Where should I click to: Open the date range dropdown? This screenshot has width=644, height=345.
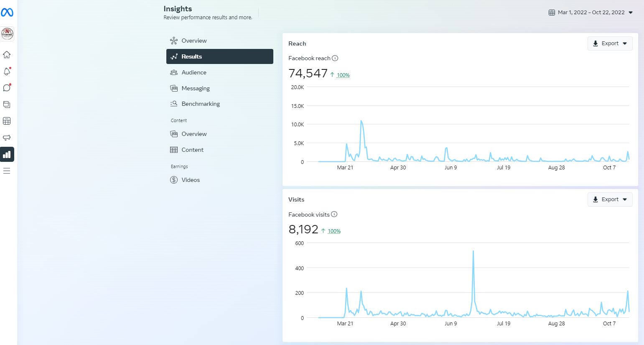(x=591, y=13)
